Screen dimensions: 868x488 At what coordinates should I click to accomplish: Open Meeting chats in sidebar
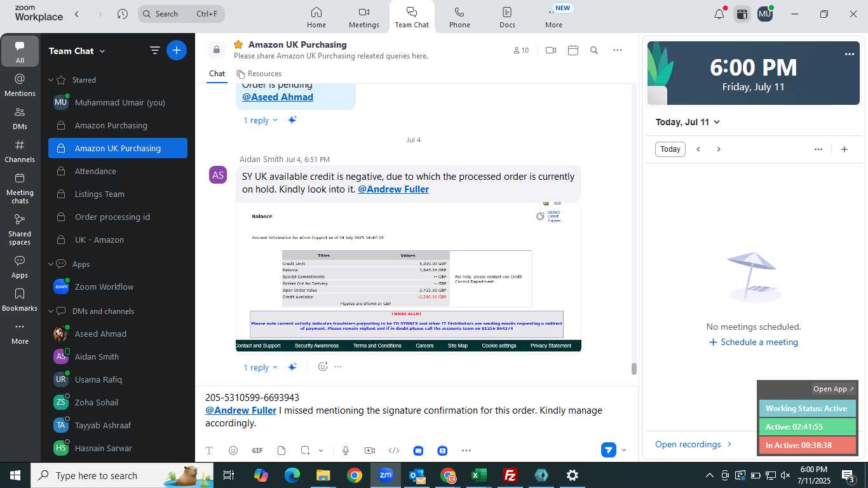pyautogui.click(x=20, y=188)
